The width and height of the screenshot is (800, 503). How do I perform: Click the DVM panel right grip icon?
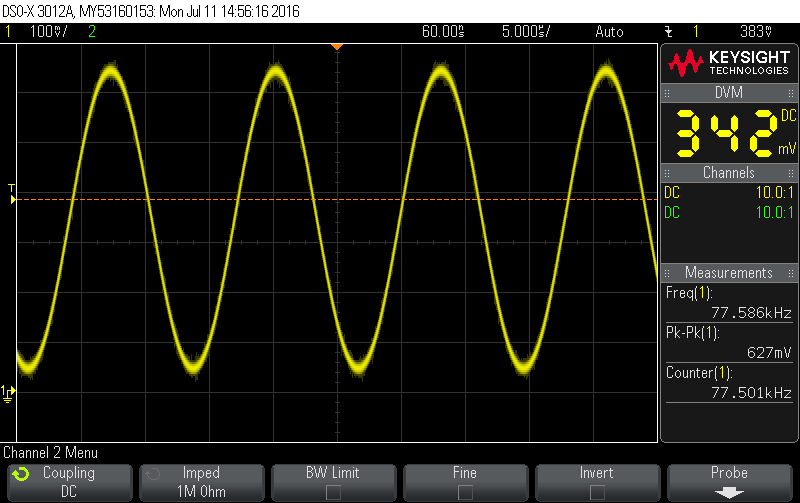point(791,93)
